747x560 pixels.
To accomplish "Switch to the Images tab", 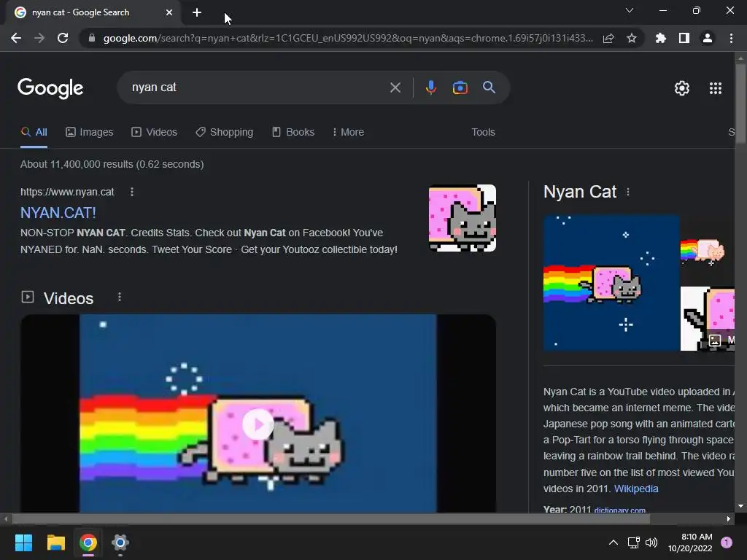I will tap(90, 133).
